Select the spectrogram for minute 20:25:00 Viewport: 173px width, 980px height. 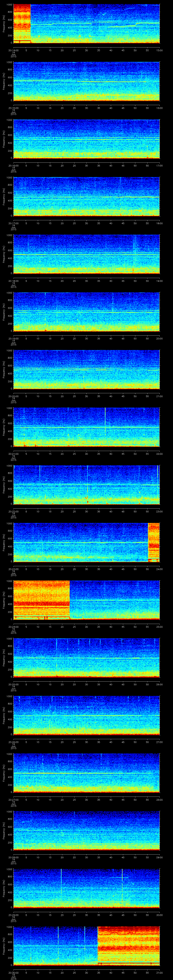tap(86, 657)
